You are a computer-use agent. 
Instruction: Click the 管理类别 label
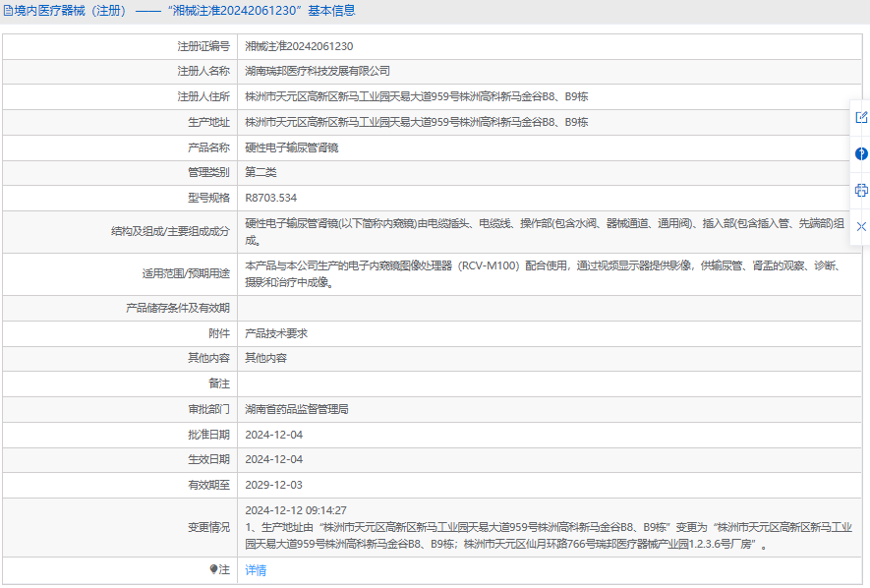[208, 172]
